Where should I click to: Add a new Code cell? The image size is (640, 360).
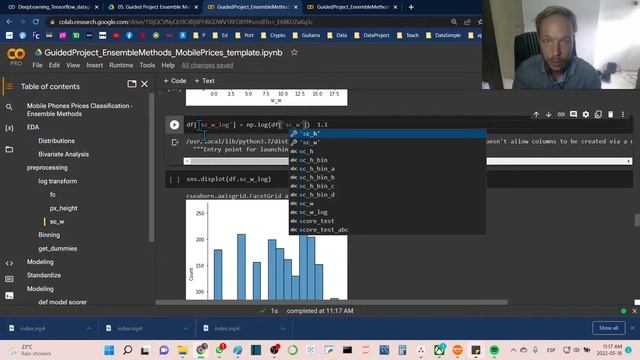click(x=175, y=81)
